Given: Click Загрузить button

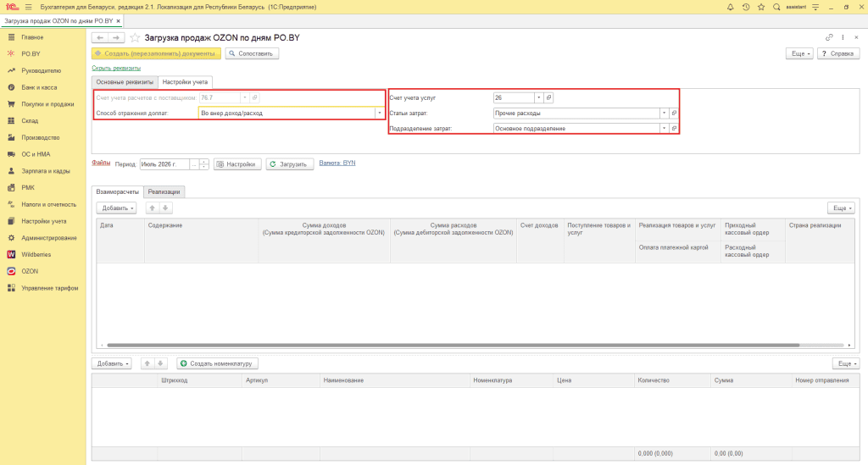Looking at the screenshot, I should tap(290, 164).
